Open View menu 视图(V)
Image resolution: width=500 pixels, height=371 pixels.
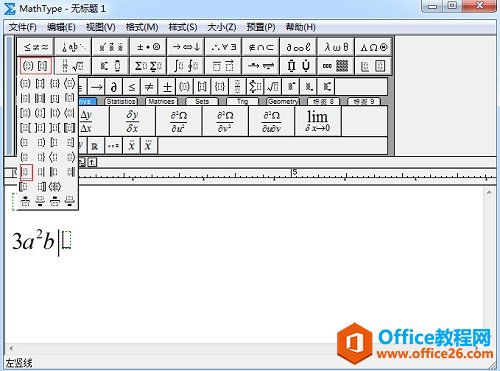click(101, 27)
